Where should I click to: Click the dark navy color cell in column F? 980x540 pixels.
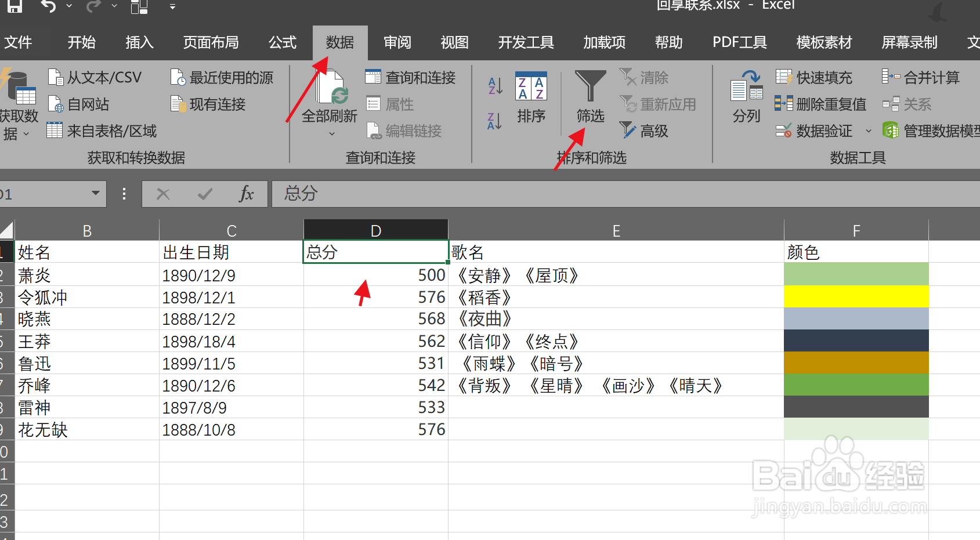click(856, 340)
